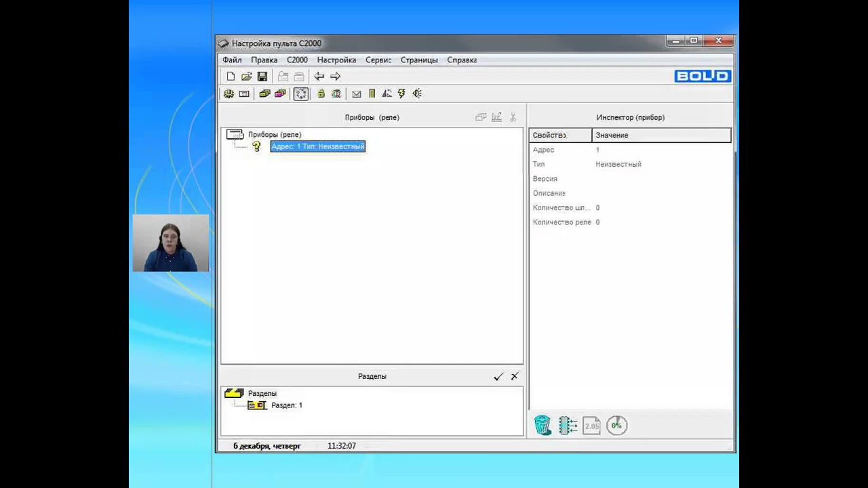
Task: Click the presenter webcam thumbnail
Action: pos(171,243)
